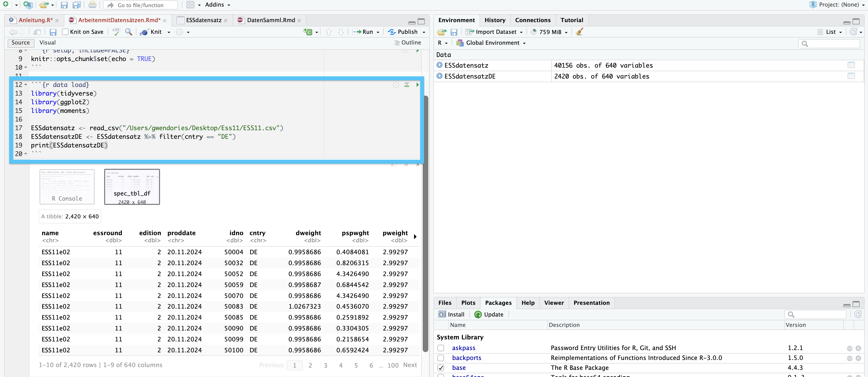Screen dimensions: 868x377
Task: Go to previous chunk arrow
Action: point(328,32)
